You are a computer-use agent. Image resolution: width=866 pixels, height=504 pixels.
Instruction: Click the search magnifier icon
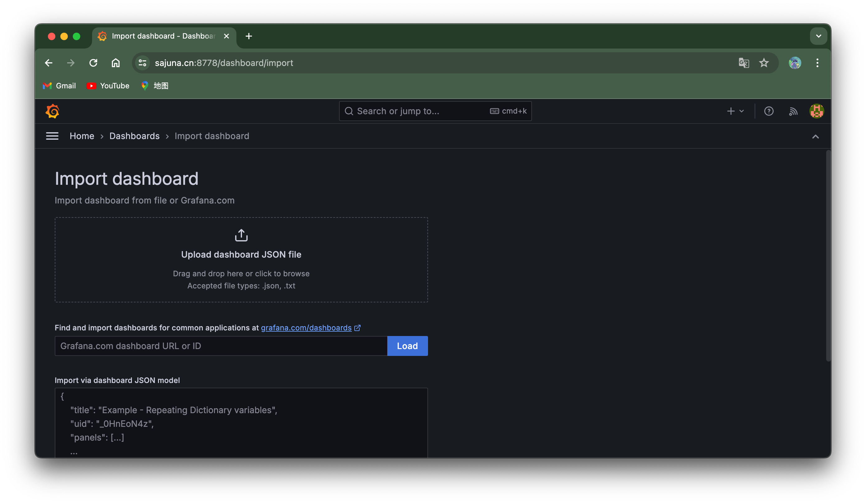[349, 111]
